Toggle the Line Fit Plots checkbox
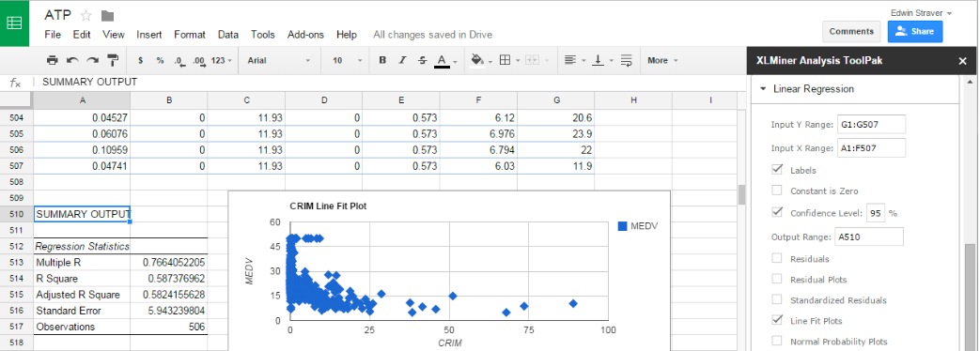 [777, 320]
